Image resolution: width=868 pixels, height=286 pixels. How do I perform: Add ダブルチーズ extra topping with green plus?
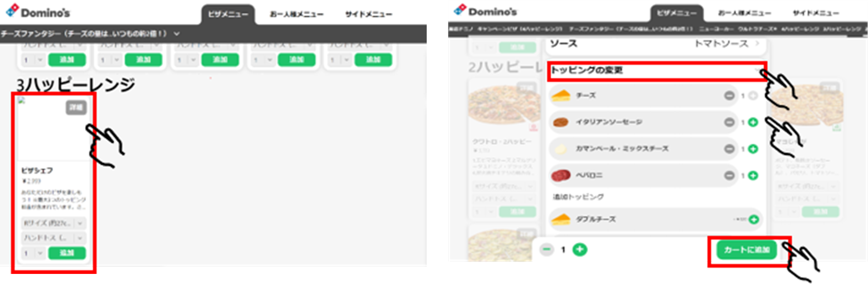click(x=753, y=219)
